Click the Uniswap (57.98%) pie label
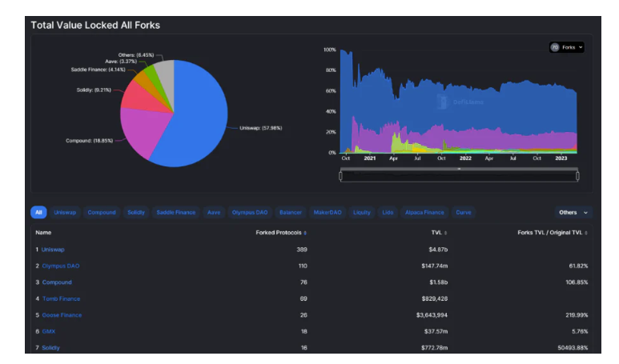The height and width of the screenshot is (364, 619). point(261,128)
